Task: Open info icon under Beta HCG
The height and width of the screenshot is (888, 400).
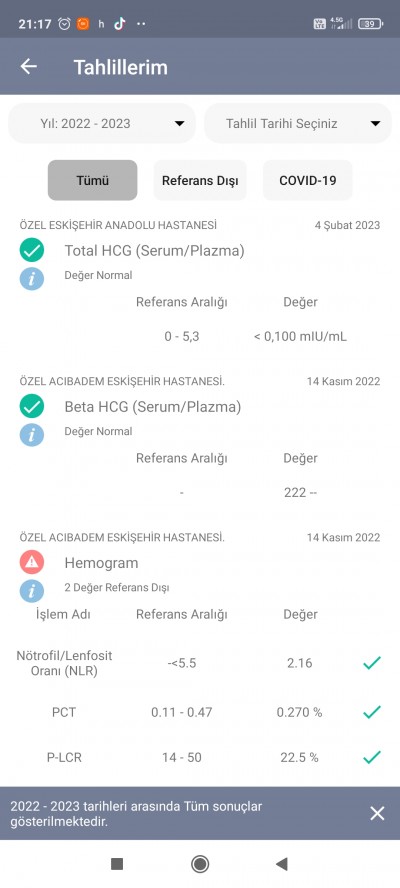Action: 32,435
